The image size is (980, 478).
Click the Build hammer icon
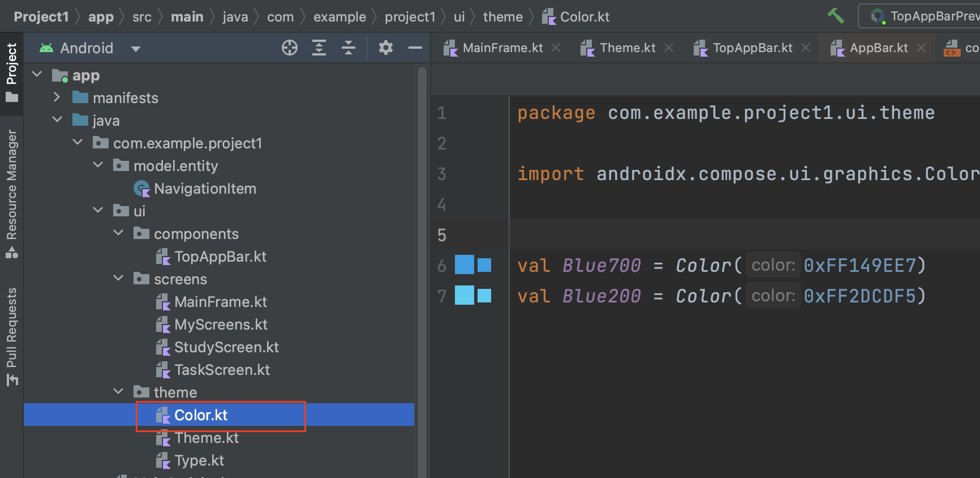pyautogui.click(x=836, y=16)
